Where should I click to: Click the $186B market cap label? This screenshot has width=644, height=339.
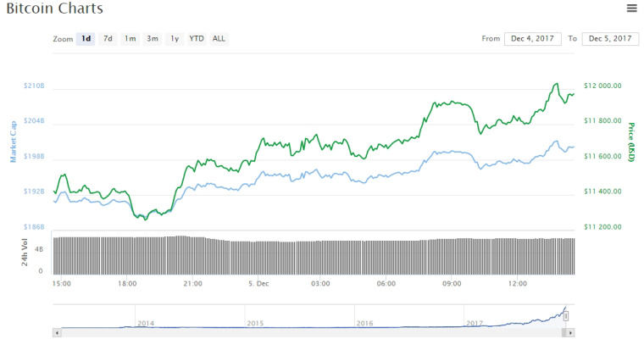pyautogui.click(x=34, y=227)
